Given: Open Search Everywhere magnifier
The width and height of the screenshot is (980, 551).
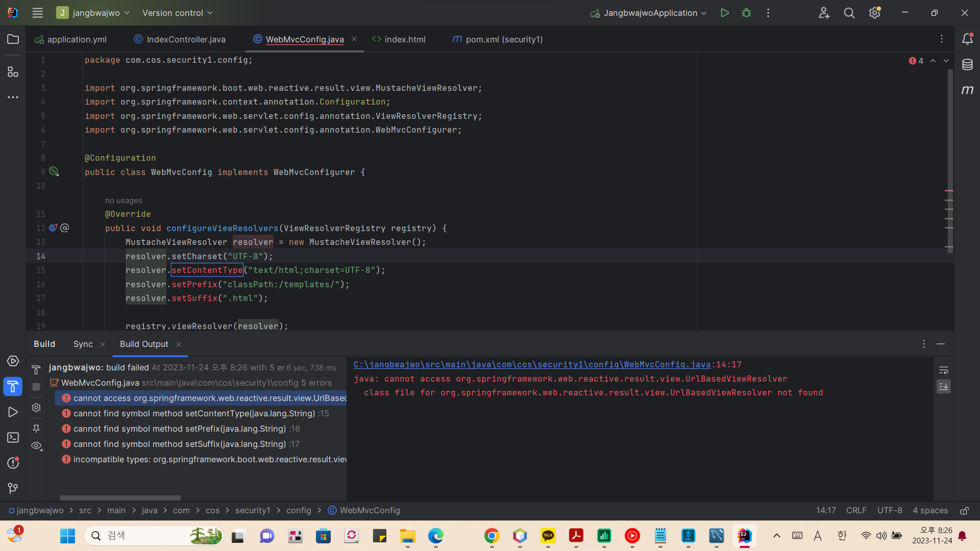Looking at the screenshot, I should click(x=849, y=13).
